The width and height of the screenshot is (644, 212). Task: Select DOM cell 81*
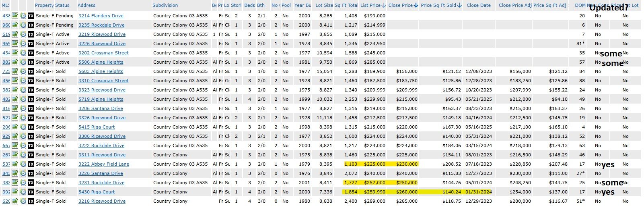tap(580, 44)
